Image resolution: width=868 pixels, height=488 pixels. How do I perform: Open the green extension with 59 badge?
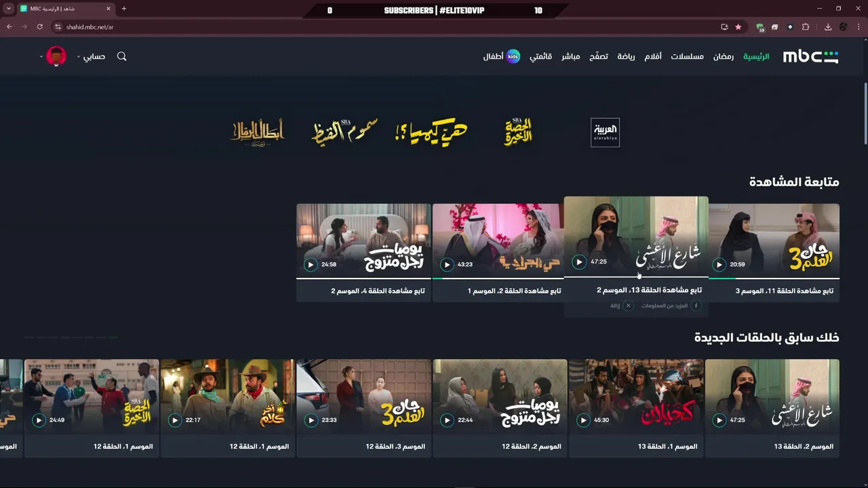coord(761,28)
